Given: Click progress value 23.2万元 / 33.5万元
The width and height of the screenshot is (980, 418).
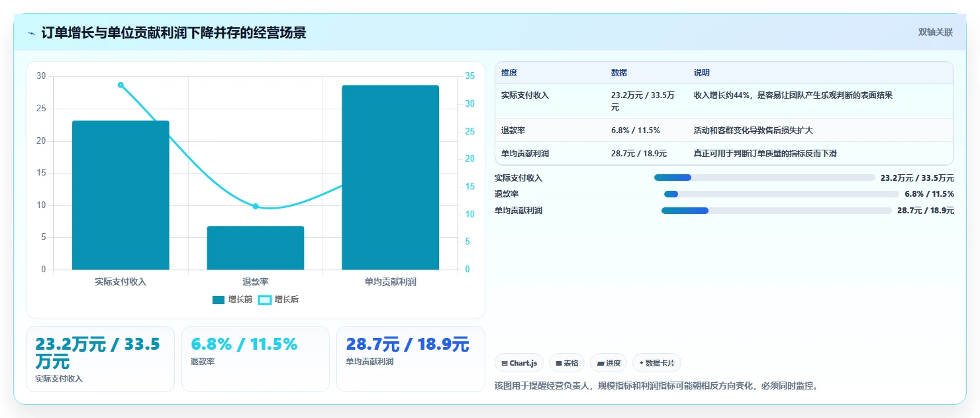Looking at the screenshot, I should [917, 178].
